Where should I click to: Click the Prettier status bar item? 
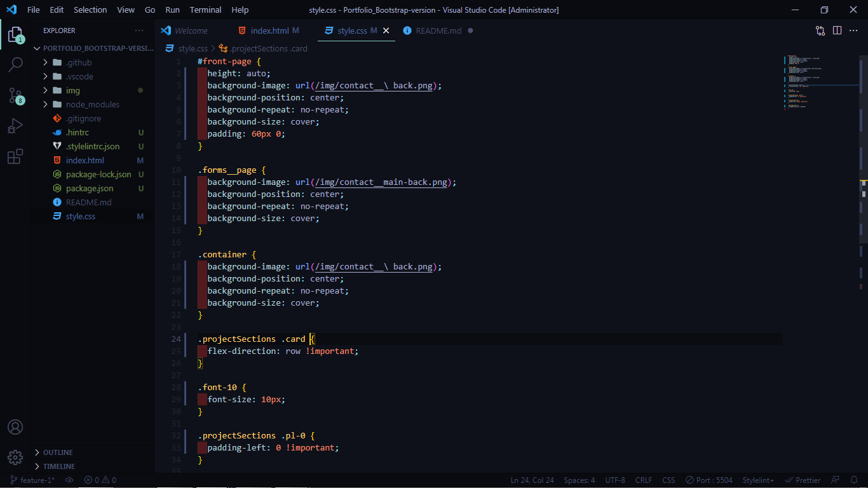pos(803,480)
